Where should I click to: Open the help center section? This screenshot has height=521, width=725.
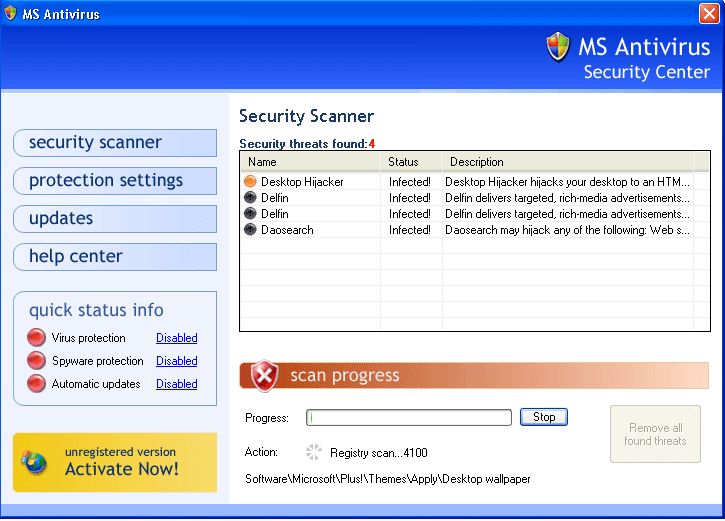point(114,257)
